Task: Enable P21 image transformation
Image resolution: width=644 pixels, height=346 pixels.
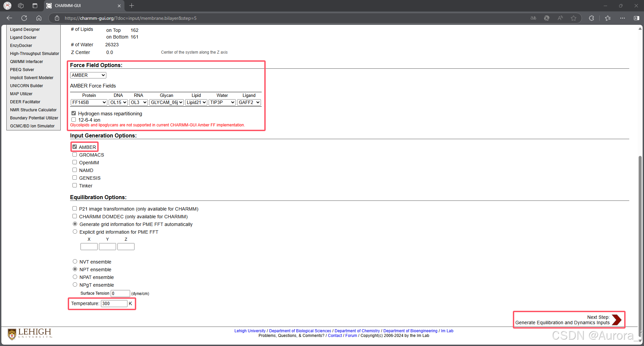Action: (x=75, y=209)
